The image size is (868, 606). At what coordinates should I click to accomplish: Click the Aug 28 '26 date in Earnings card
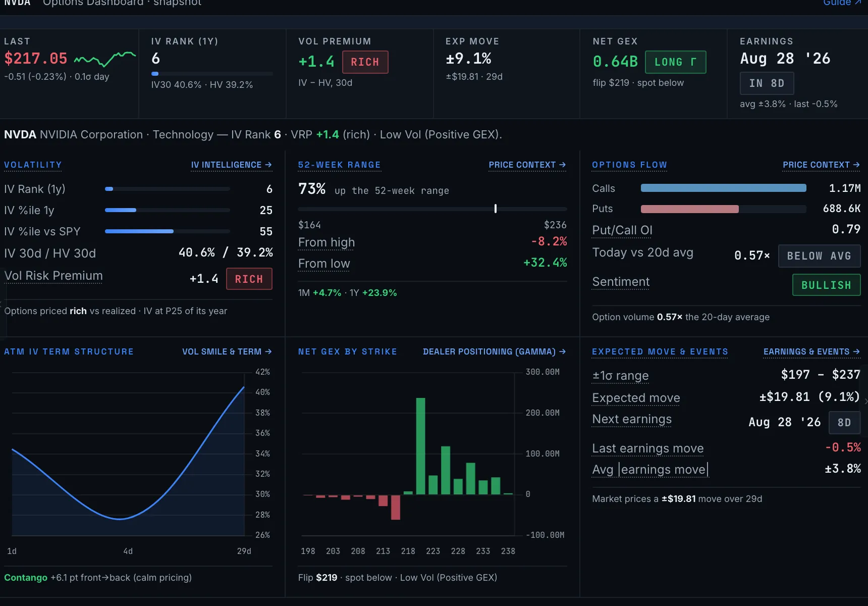click(x=785, y=59)
